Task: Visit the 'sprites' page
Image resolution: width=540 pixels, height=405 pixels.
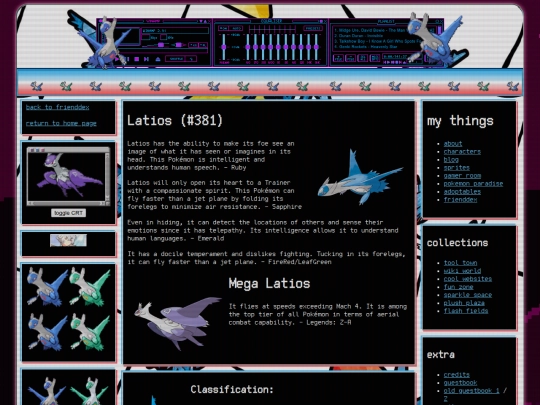Action: coord(456,168)
